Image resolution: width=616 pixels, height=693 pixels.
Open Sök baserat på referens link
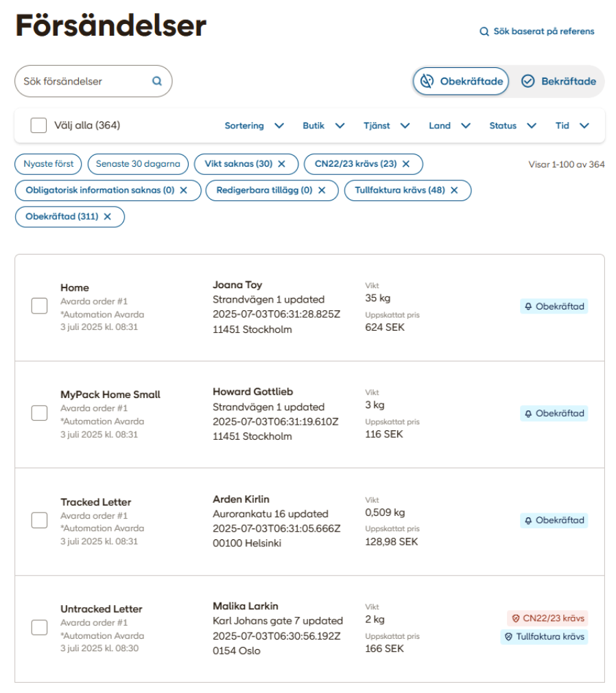[x=537, y=32]
